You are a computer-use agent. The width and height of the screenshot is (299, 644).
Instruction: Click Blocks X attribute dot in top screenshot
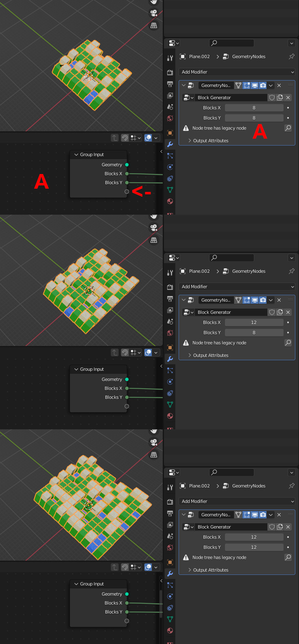(288, 108)
